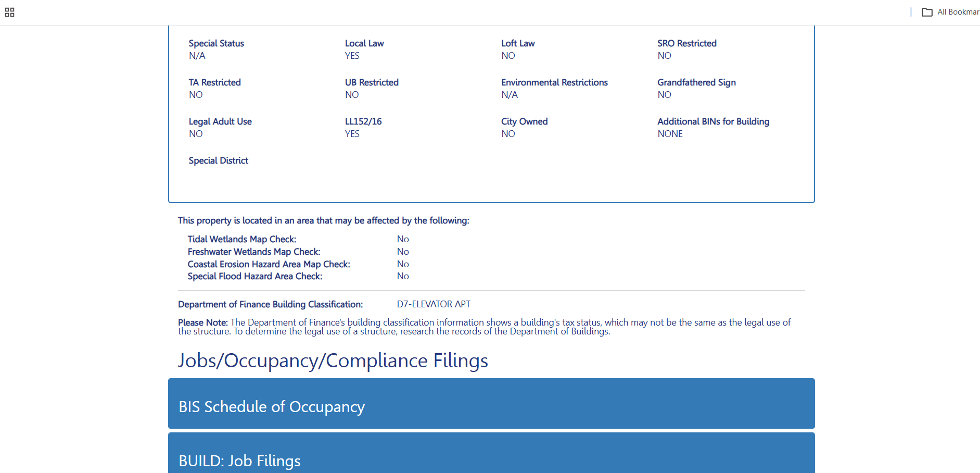
Task: Select the Legal Adult Use label
Action: pos(220,121)
